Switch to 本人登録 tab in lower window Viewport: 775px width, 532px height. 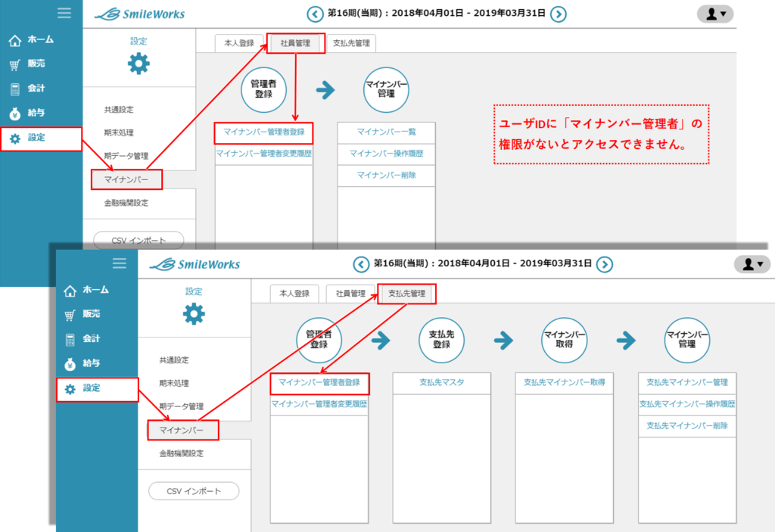294,294
